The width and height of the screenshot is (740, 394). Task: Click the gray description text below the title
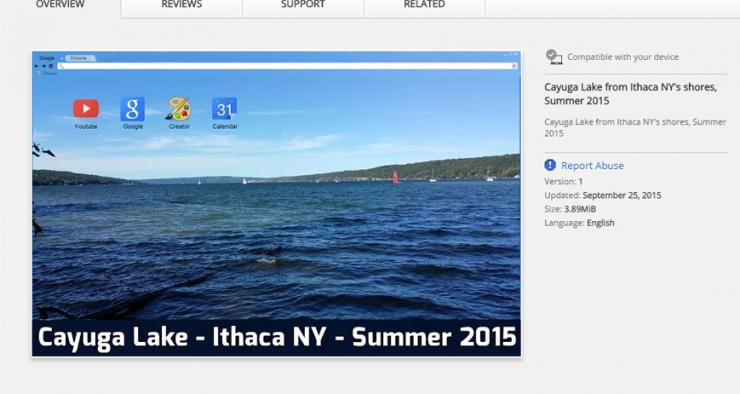click(635, 127)
